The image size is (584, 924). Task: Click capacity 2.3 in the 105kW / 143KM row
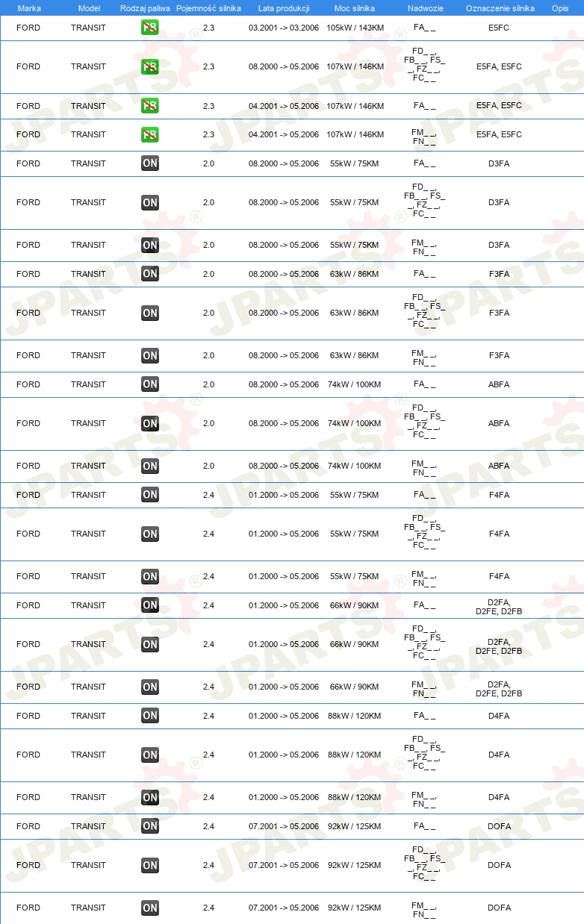(208, 28)
